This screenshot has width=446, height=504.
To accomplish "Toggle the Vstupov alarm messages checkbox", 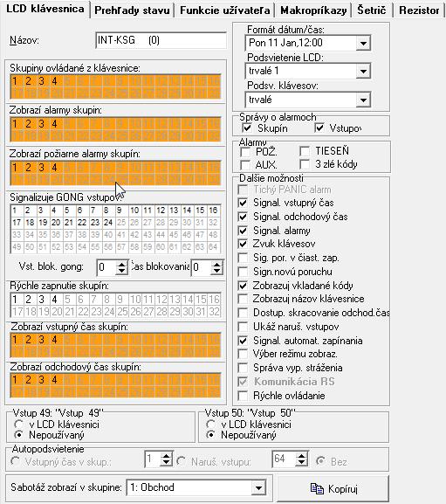I will 319,128.
